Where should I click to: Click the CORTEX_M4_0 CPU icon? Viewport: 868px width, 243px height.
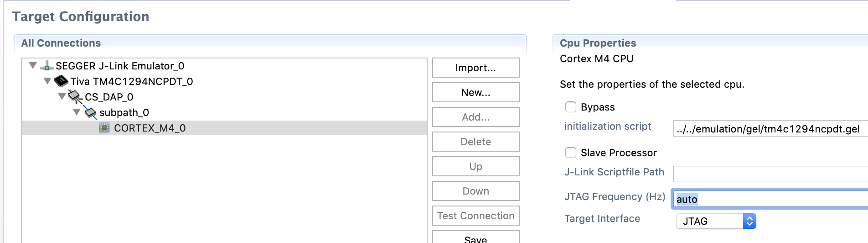(x=104, y=128)
